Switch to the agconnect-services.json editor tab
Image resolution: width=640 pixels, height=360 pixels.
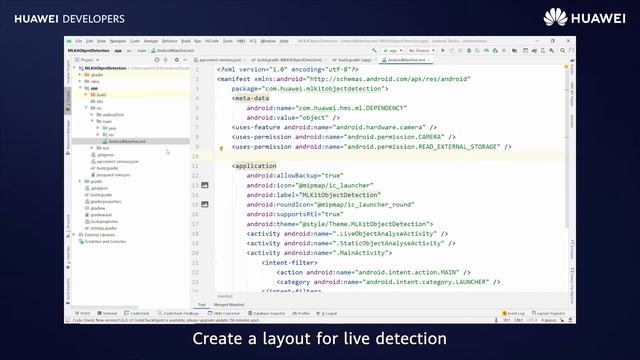(220, 60)
